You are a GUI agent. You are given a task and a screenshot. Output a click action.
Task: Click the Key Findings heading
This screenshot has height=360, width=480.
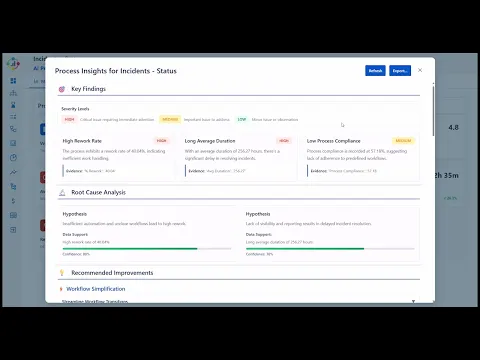coord(88,89)
